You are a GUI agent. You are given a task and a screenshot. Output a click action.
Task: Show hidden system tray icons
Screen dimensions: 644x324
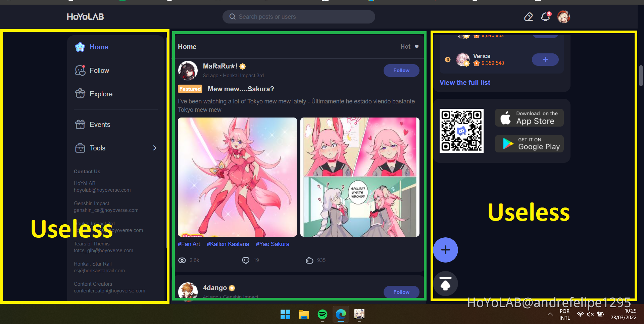click(550, 315)
